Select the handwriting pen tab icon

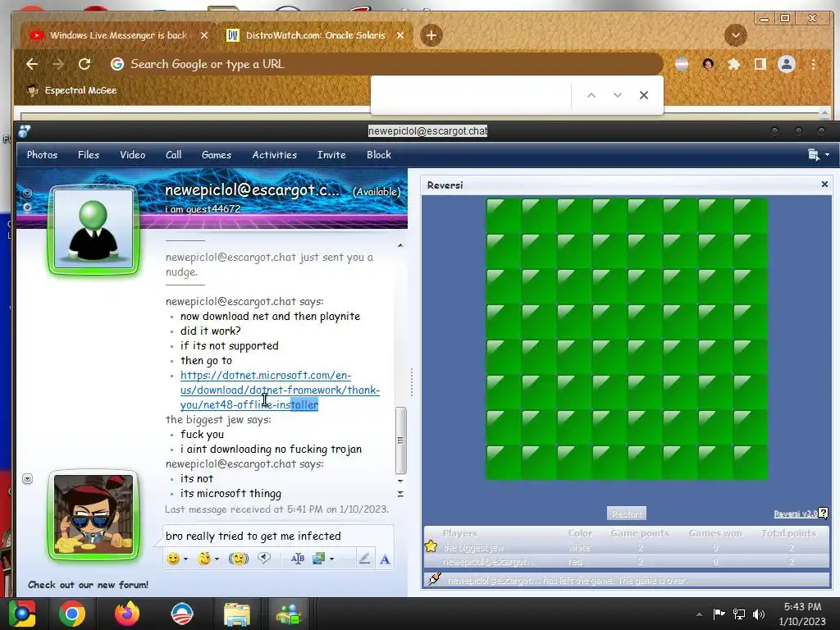[364, 559]
